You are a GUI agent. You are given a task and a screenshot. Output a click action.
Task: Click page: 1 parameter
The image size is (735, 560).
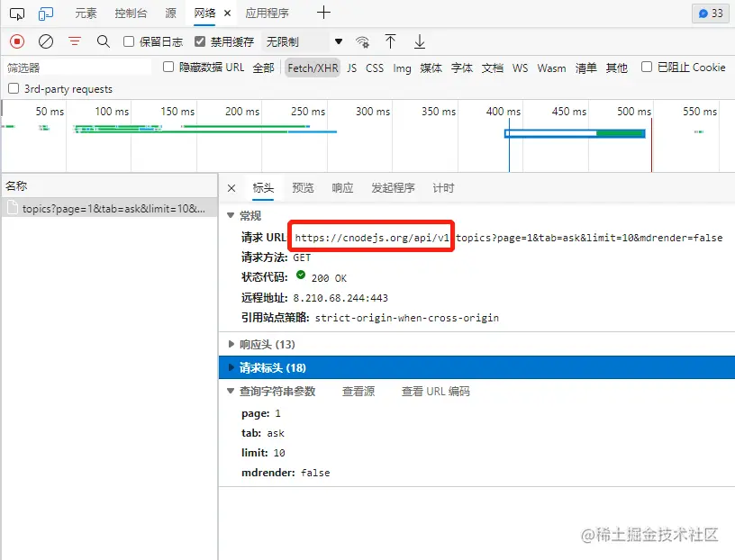click(x=260, y=413)
